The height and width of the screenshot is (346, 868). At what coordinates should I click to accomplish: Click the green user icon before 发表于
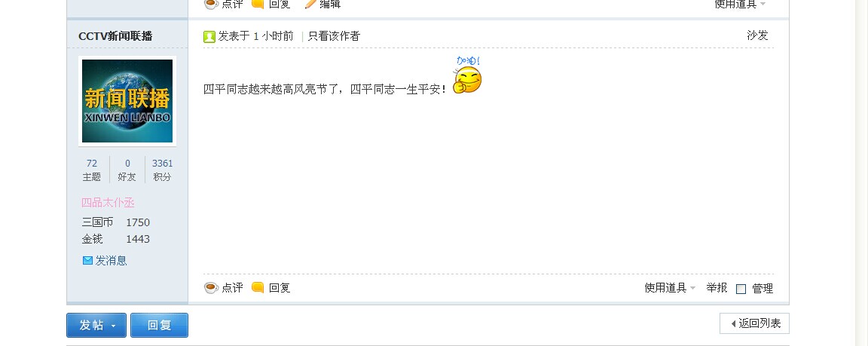[x=209, y=36]
